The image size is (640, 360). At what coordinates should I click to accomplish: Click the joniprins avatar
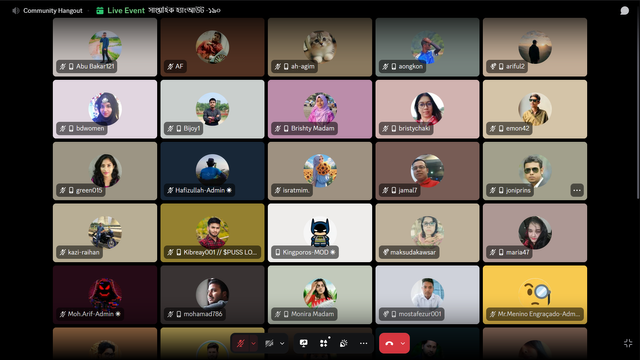point(535,171)
